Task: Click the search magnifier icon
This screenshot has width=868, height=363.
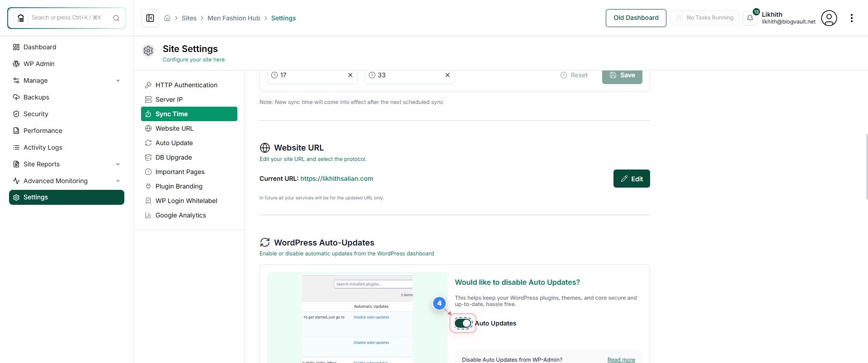Action: pyautogui.click(x=116, y=18)
